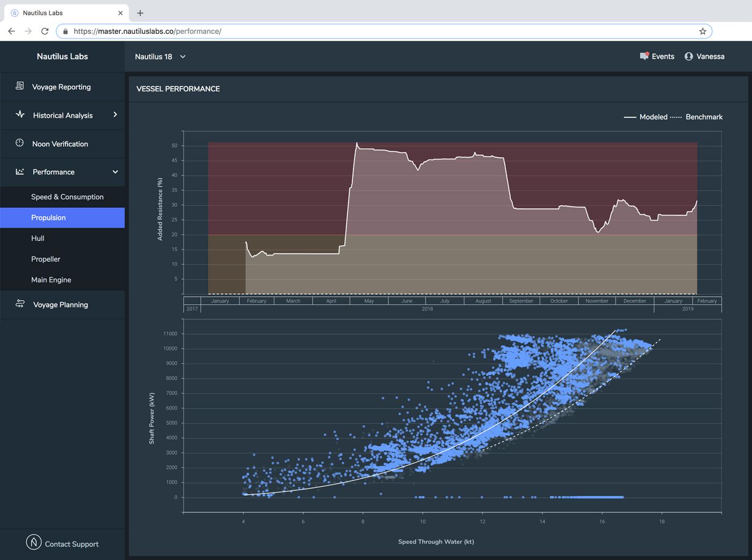Go back in browser history

12,31
